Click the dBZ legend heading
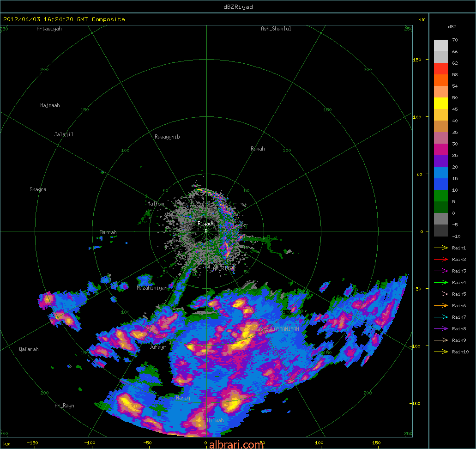 [x=452, y=27]
